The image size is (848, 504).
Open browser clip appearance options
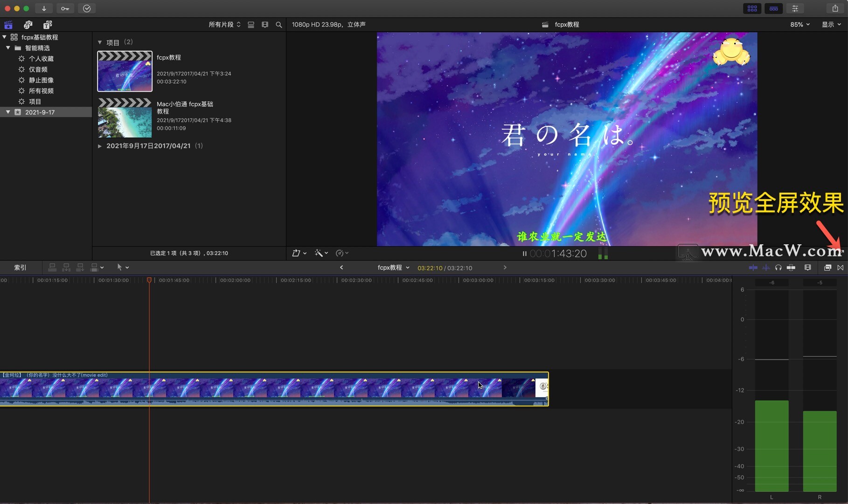tap(265, 25)
